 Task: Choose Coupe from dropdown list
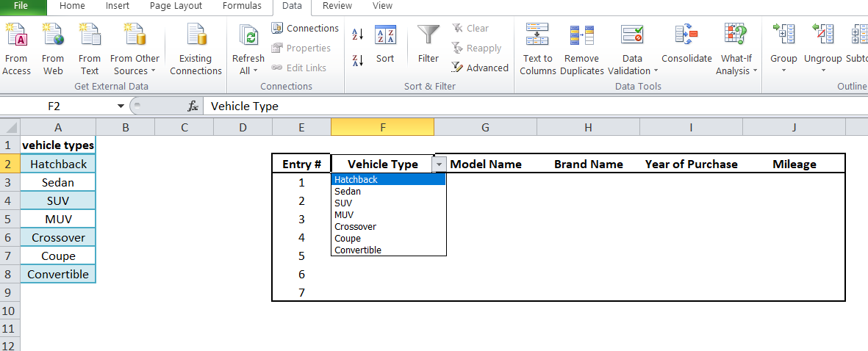(x=388, y=238)
